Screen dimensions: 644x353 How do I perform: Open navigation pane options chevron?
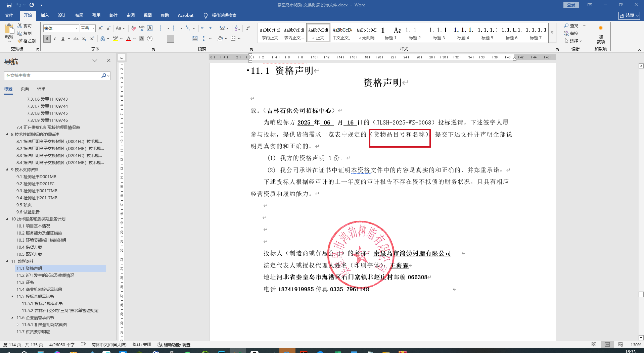click(95, 61)
